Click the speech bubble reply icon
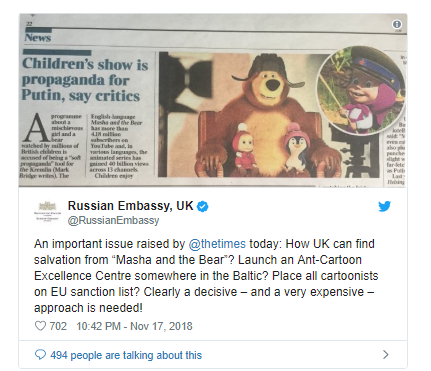 (40, 355)
